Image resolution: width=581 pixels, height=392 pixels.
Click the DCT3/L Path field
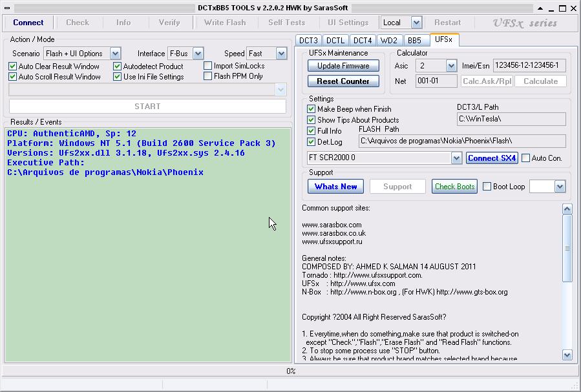point(511,119)
